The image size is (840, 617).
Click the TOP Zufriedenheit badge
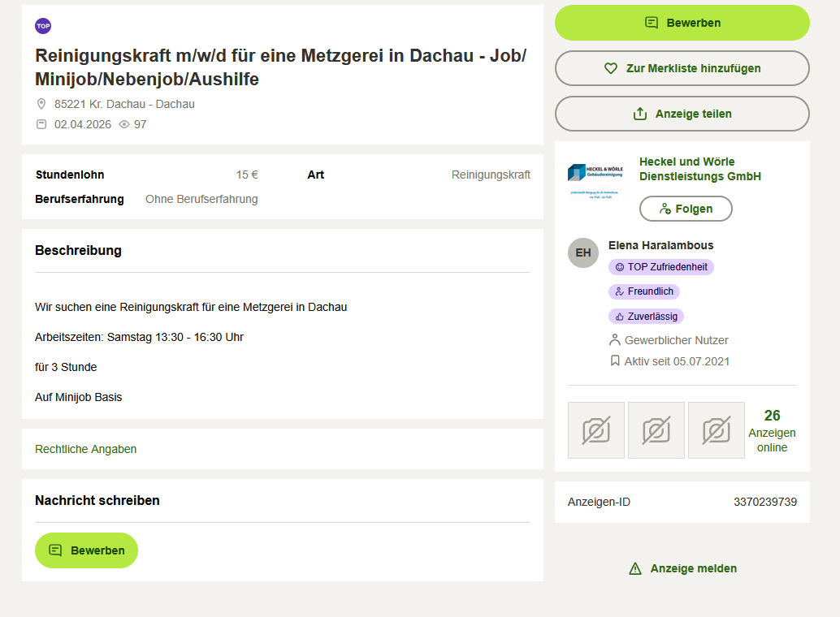tap(661, 267)
